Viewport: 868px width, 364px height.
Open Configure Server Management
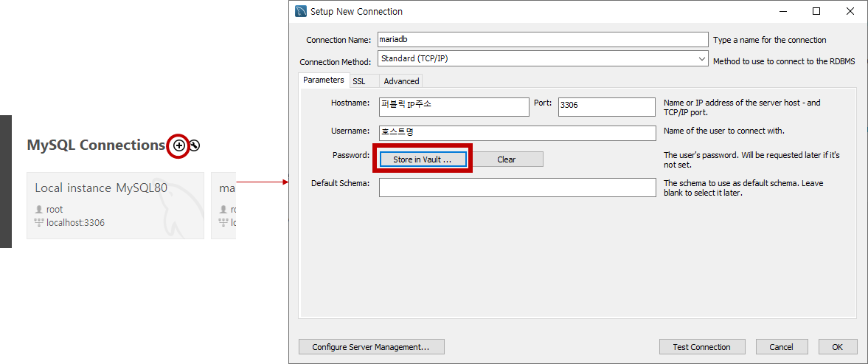click(x=372, y=347)
